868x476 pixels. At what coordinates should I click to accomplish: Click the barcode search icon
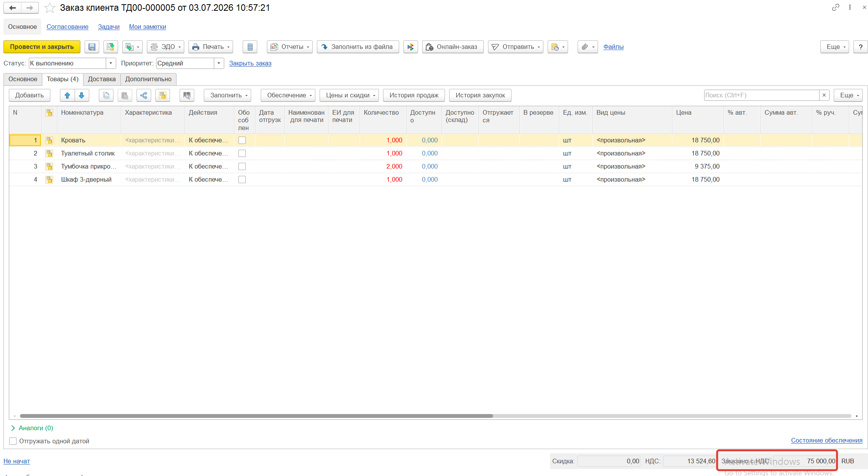click(187, 95)
